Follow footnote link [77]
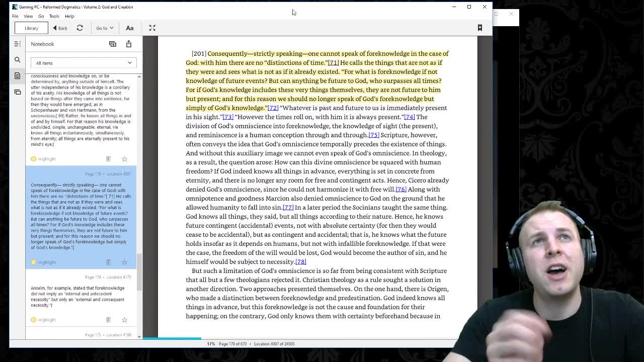Screen dimensions: 644x362 click(288, 207)
